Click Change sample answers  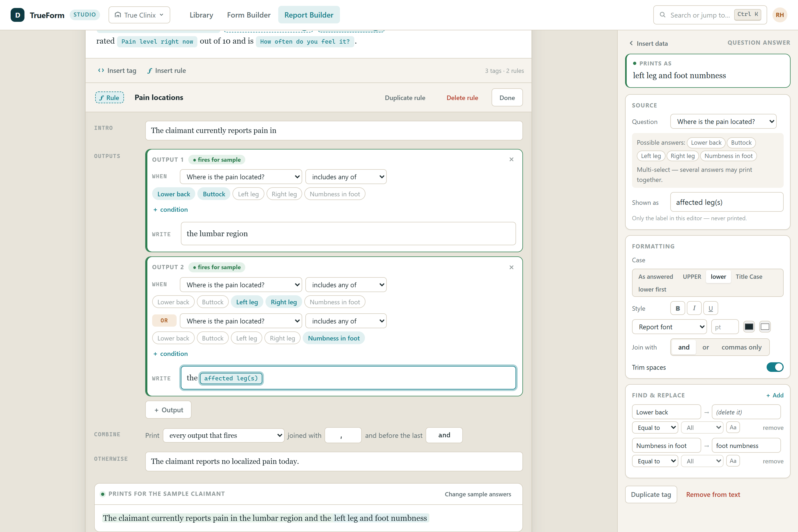pyautogui.click(x=478, y=494)
